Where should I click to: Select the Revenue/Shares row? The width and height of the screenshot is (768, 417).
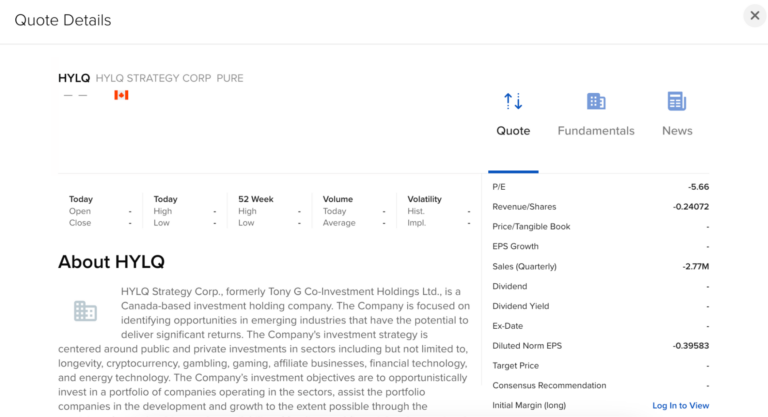click(600, 207)
